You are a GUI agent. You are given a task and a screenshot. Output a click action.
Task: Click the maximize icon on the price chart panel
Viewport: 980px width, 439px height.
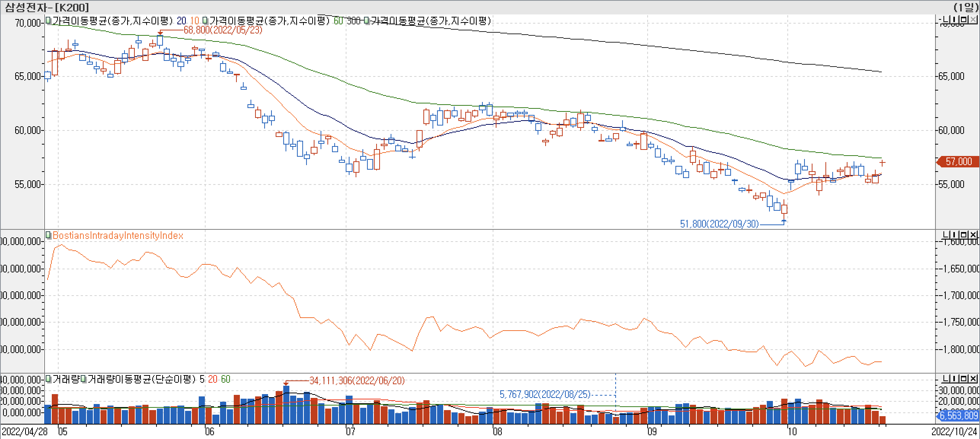pyautogui.click(x=964, y=19)
